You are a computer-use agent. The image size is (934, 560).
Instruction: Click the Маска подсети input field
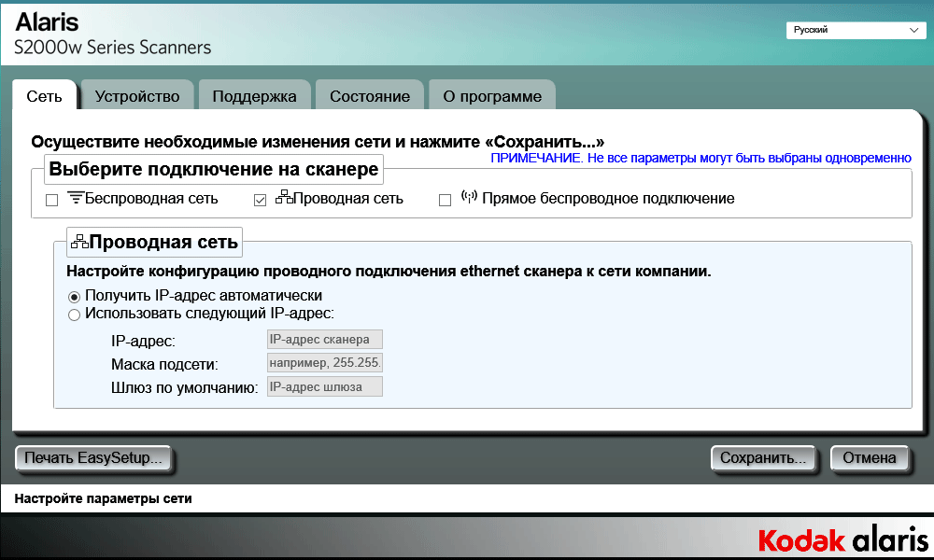(325, 362)
